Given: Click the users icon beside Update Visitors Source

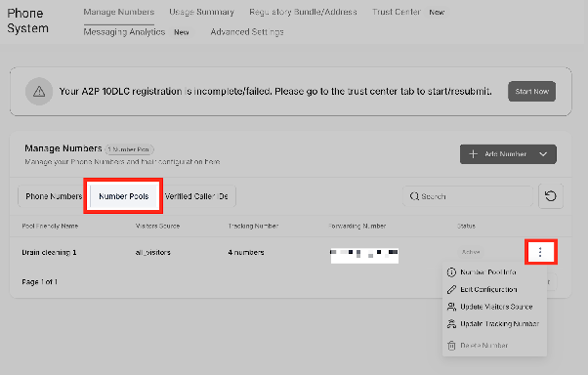Looking at the screenshot, I should [x=451, y=307].
